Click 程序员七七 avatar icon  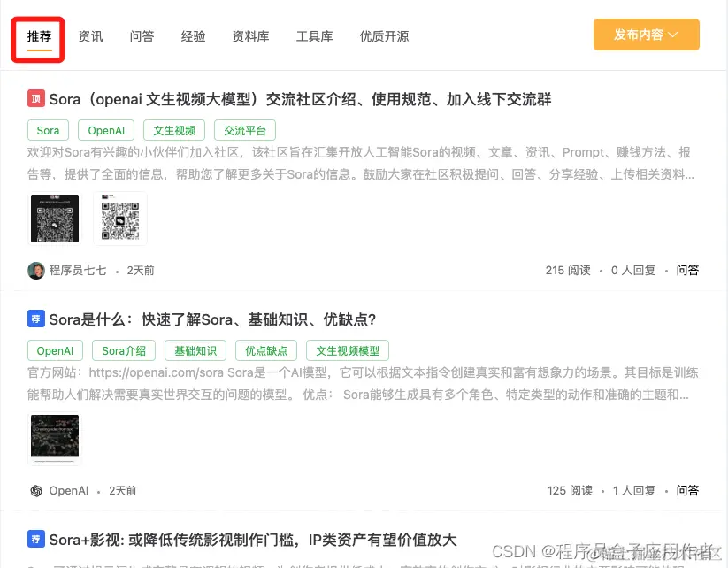pyautogui.click(x=36, y=271)
